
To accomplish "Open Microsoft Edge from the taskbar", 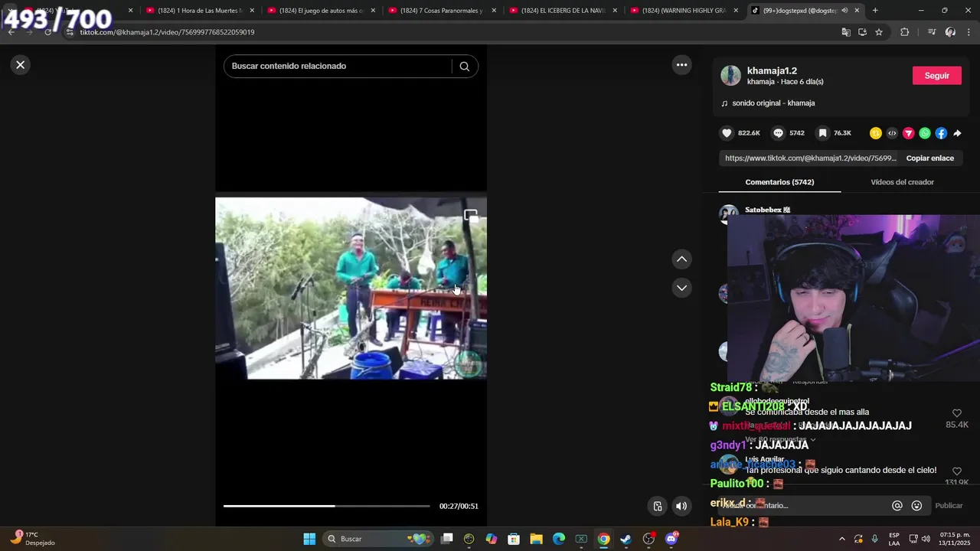I will point(559,539).
